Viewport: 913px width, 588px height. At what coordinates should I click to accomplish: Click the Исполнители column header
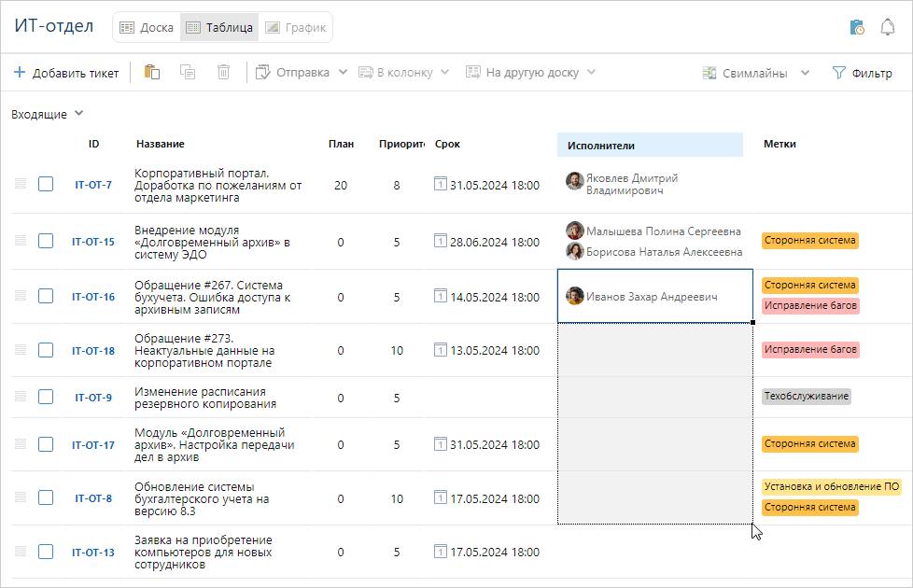point(601,145)
